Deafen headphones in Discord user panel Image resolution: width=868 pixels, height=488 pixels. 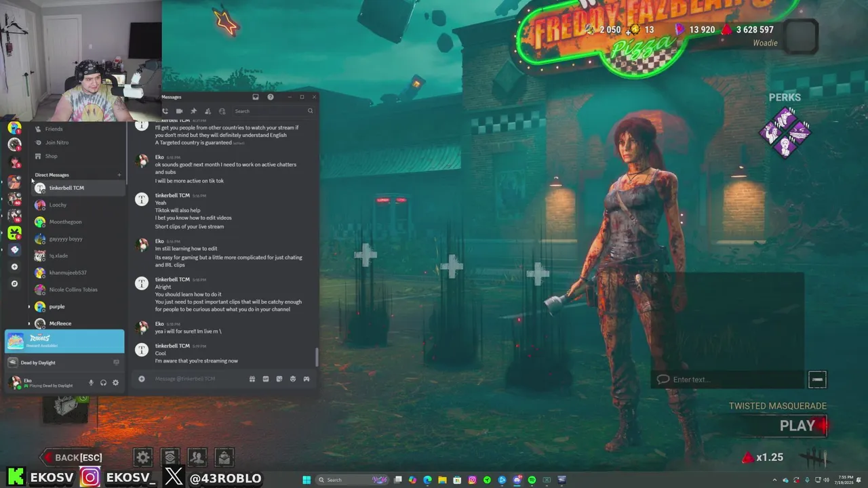(103, 383)
